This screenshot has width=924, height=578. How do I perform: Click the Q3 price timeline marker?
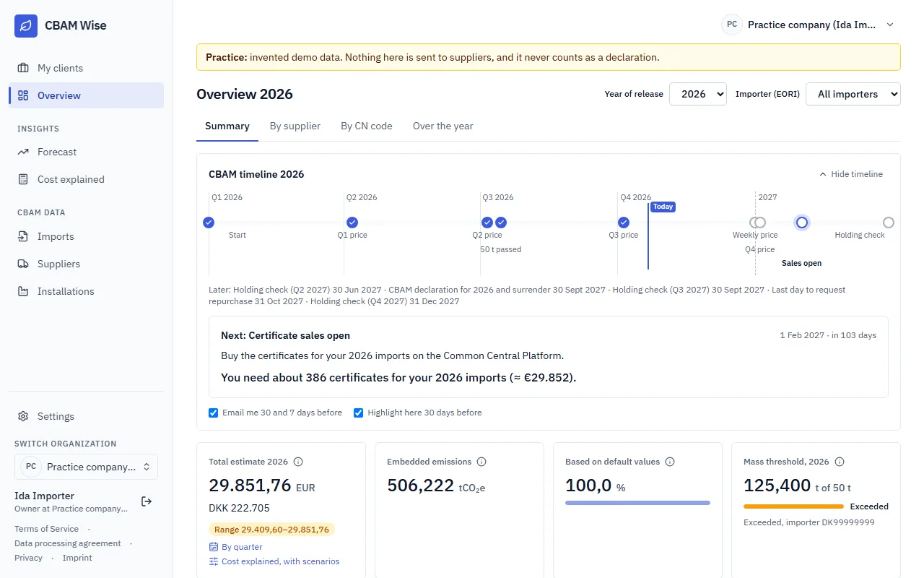pyautogui.click(x=624, y=223)
